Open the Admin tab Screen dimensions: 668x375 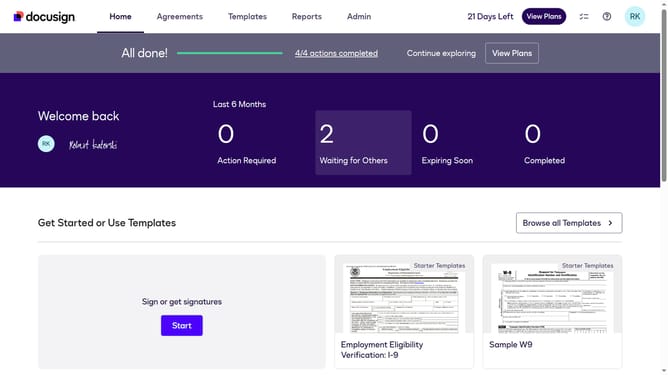(359, 17)
